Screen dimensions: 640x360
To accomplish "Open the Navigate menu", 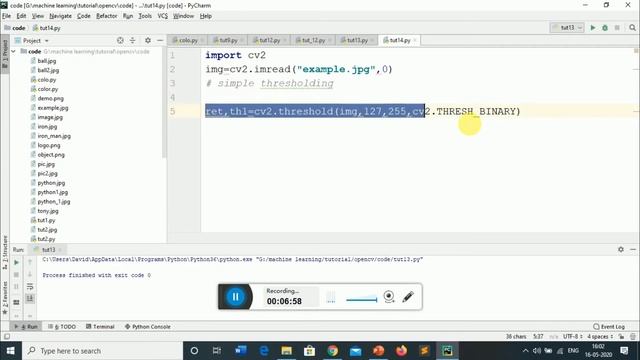I will [x=60, y=16].
